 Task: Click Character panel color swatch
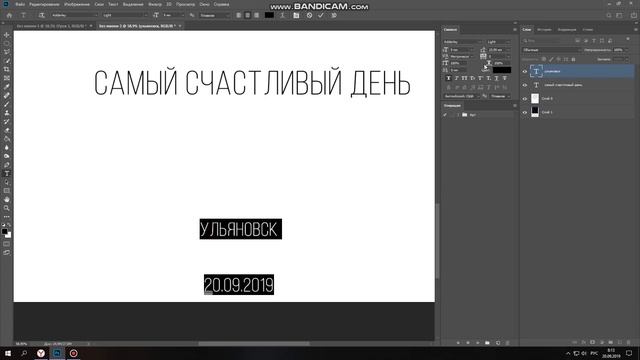[x=502, y=70]
